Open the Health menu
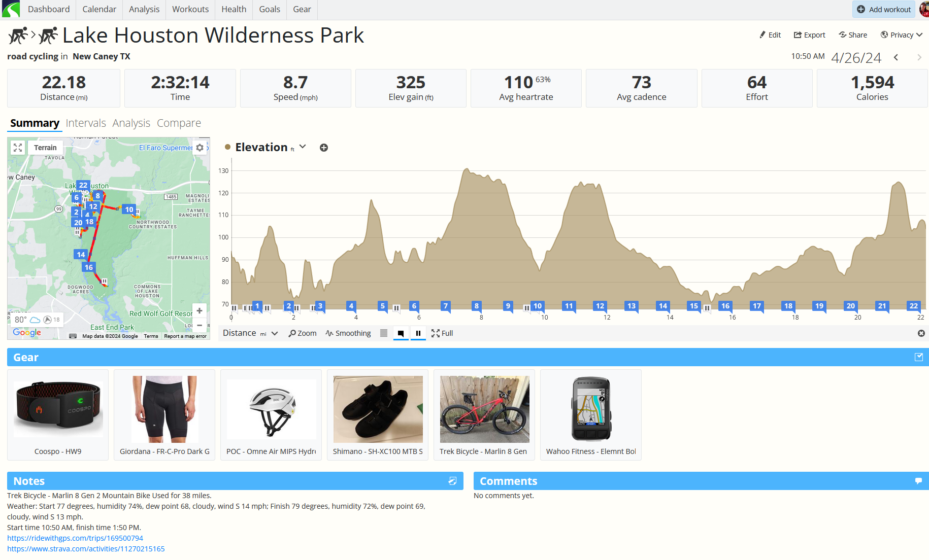Screen dimensions: 929x560 [x=234, y=9]
